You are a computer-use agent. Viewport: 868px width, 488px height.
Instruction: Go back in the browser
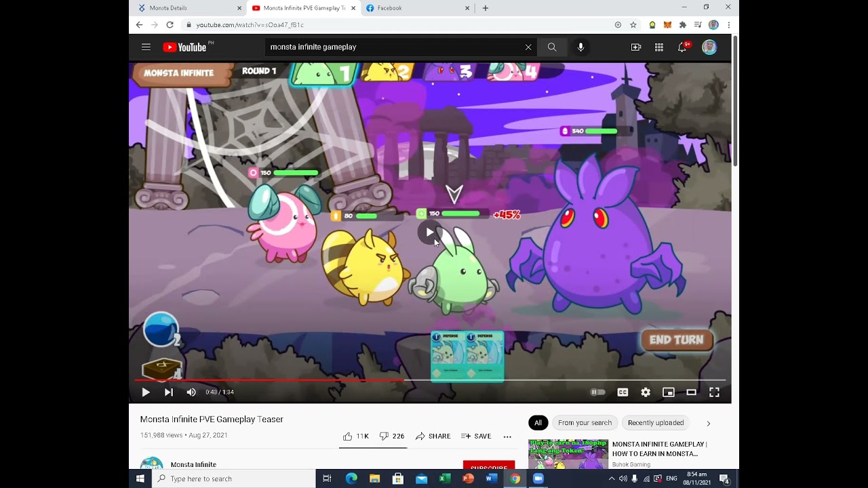click(x=139, y=25)
